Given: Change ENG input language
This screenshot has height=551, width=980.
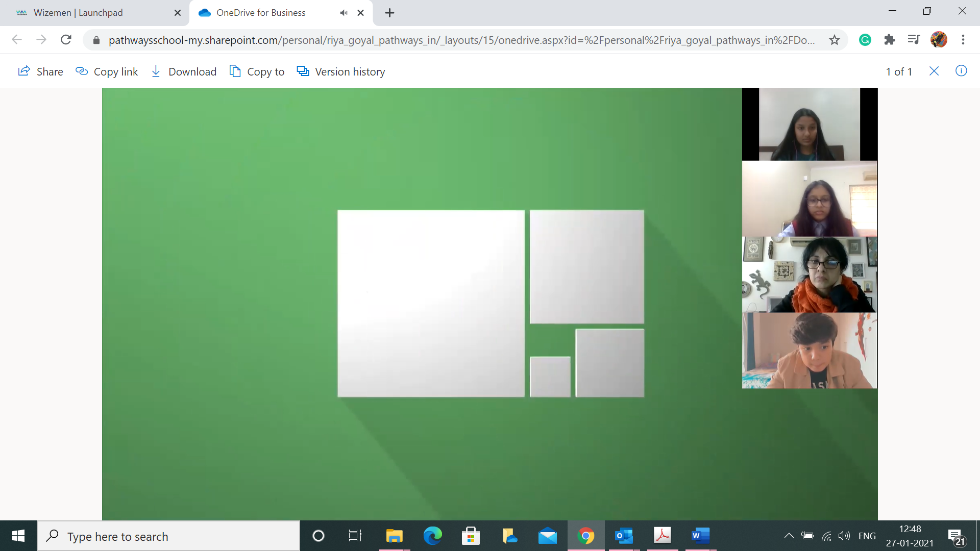Looking at the screenshot, I should click(867, 536).
